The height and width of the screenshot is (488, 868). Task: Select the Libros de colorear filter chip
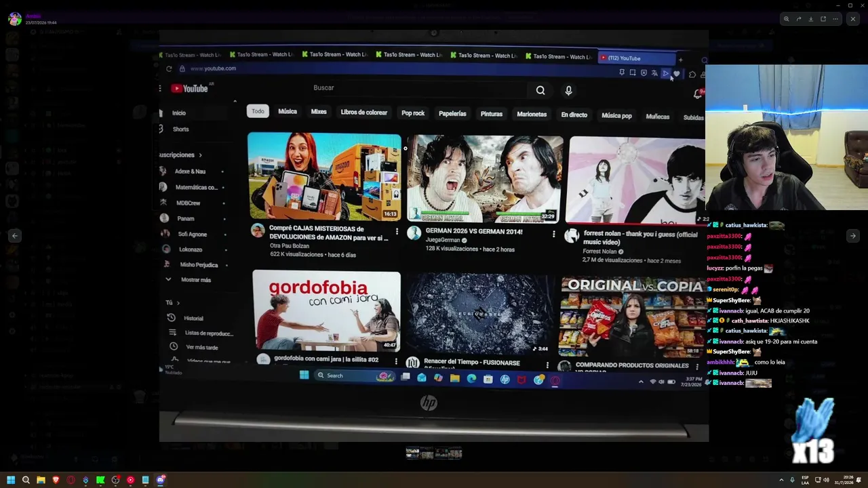[364, 113]
